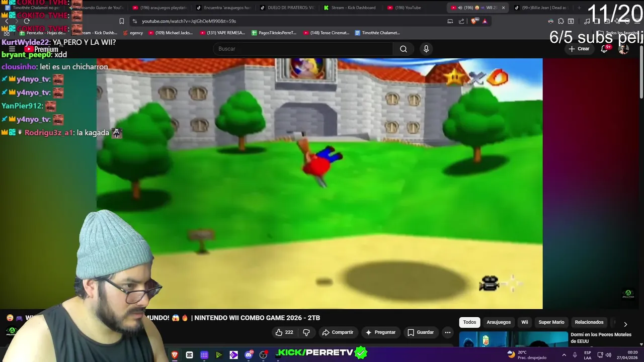Activate voice search microphone icon
The image size is (644, 362).
coord(426,49)
